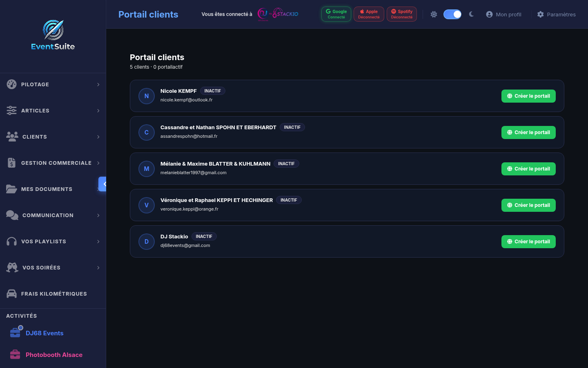This screenshot has width=588, height=368.
Task: Click the Communication chat bubbles icon
Action: coord(11,215)
